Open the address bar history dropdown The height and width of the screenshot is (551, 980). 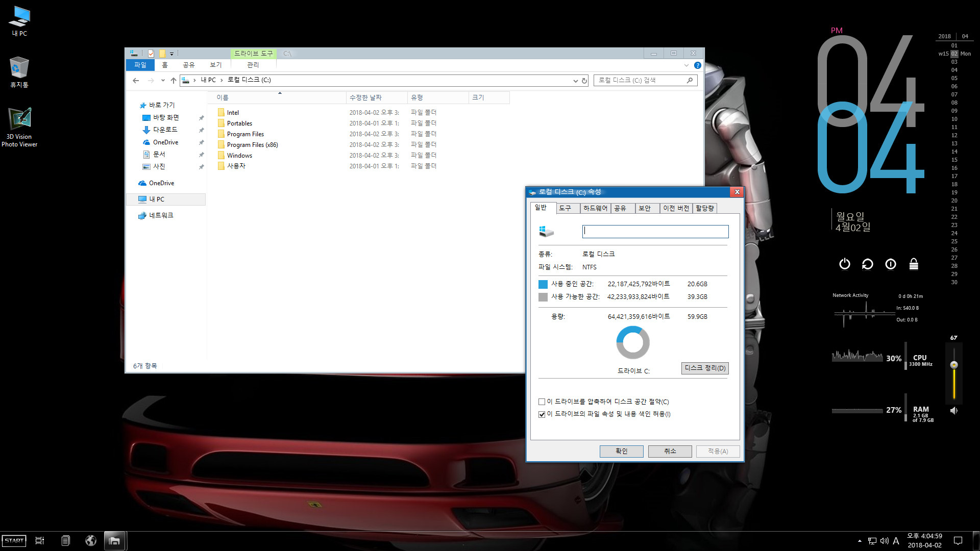click(x=576, y=81)
